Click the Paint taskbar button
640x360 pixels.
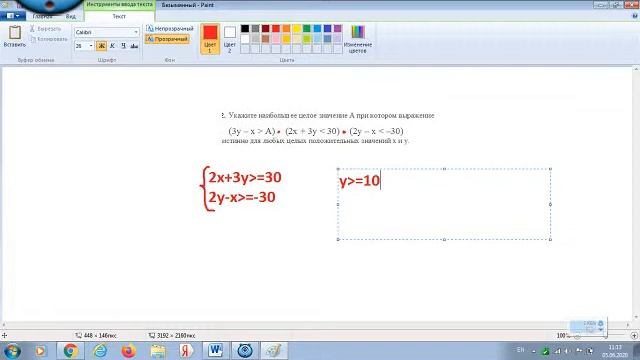[x=274, y=351]
